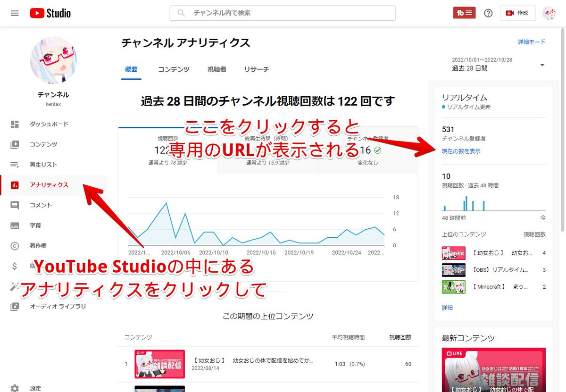Click the 最新コンテンツ video thumbnail
This screenshot has width=566, height=392.
[x=494, y=370]
